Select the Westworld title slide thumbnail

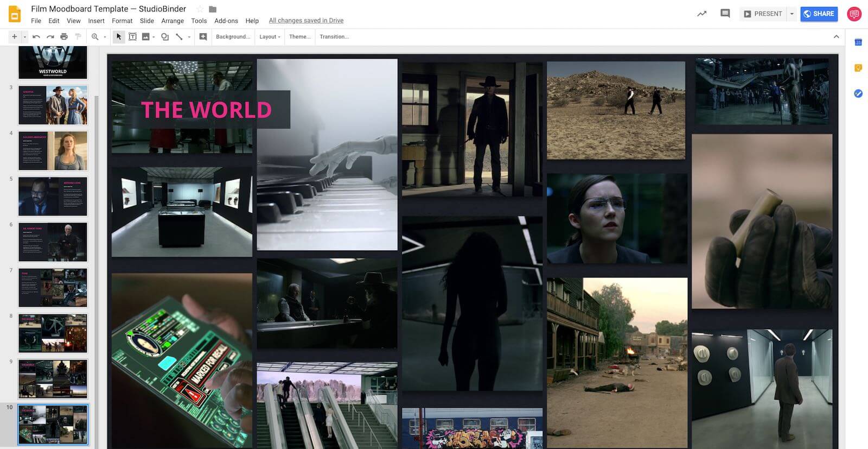(53, 62)
